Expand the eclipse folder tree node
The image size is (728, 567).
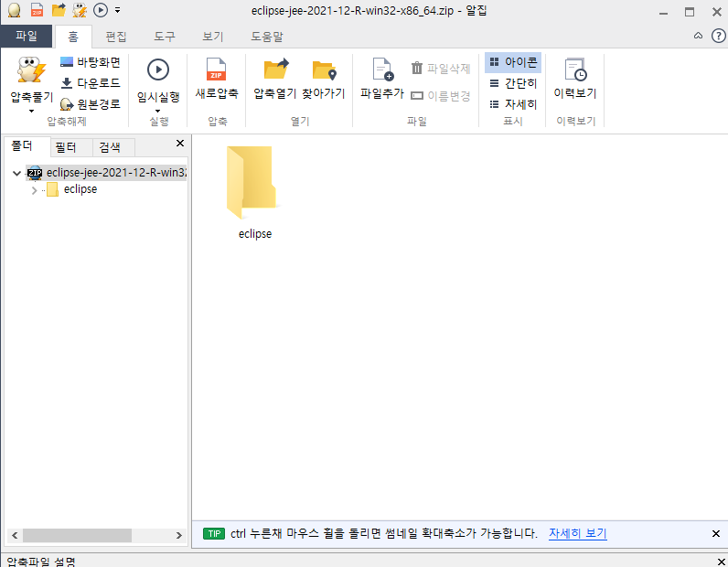[34, 190]
